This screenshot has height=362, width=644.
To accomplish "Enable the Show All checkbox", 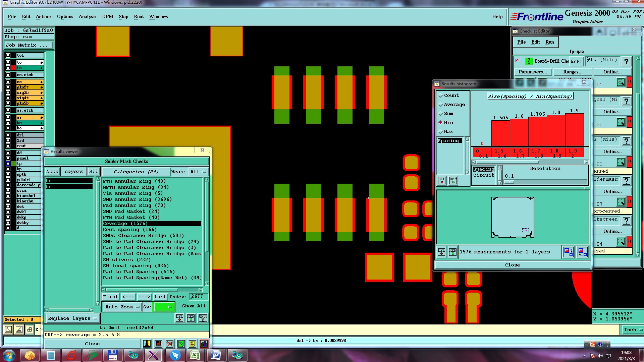I will click(179, 306).
